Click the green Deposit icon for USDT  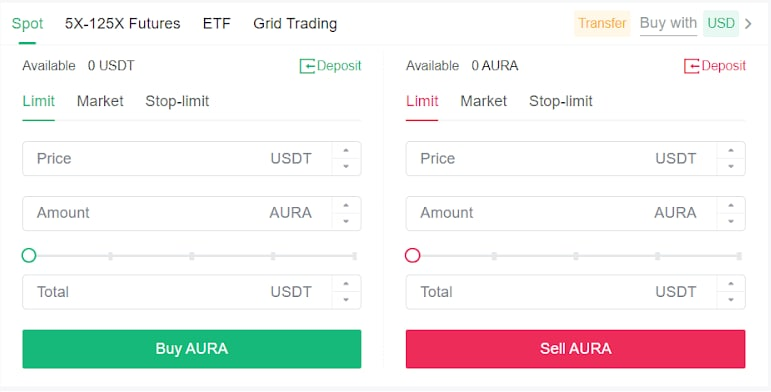(307, 66)
